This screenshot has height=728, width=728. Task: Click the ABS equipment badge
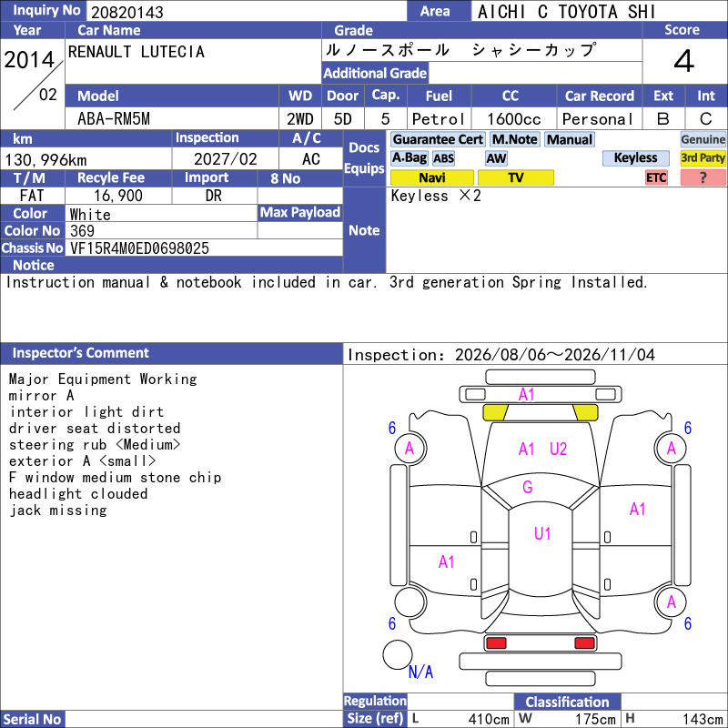(x=443, y=158)
